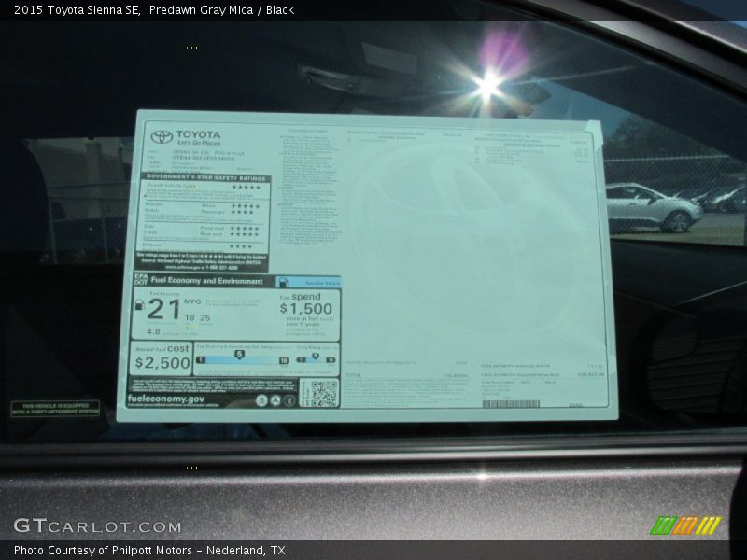Screen dimensions: 747x560
Task: Click the large '21' combined MPG number
Action: click(163, 310)
